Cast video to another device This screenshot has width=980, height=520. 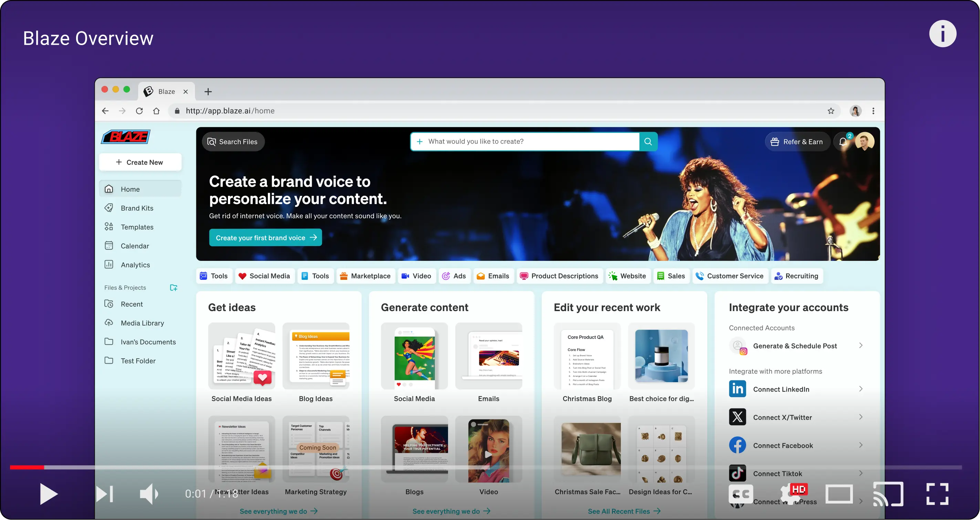click(x=888, y=494)
